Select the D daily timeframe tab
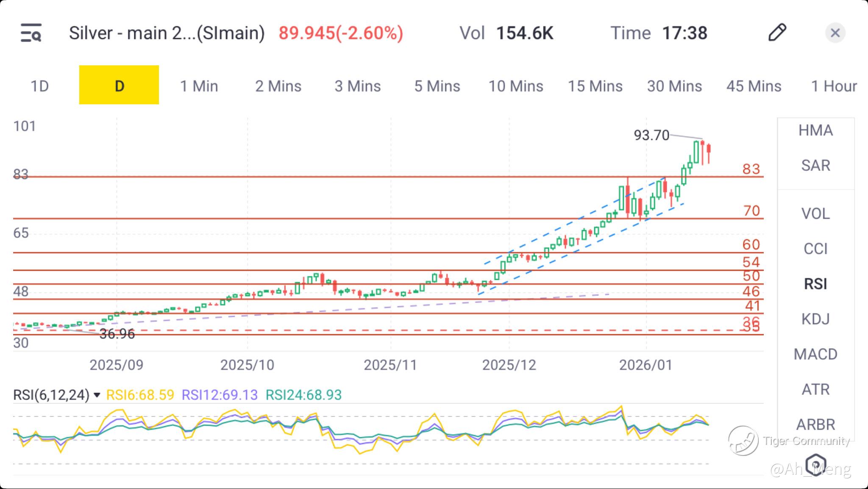 [119, 85]
